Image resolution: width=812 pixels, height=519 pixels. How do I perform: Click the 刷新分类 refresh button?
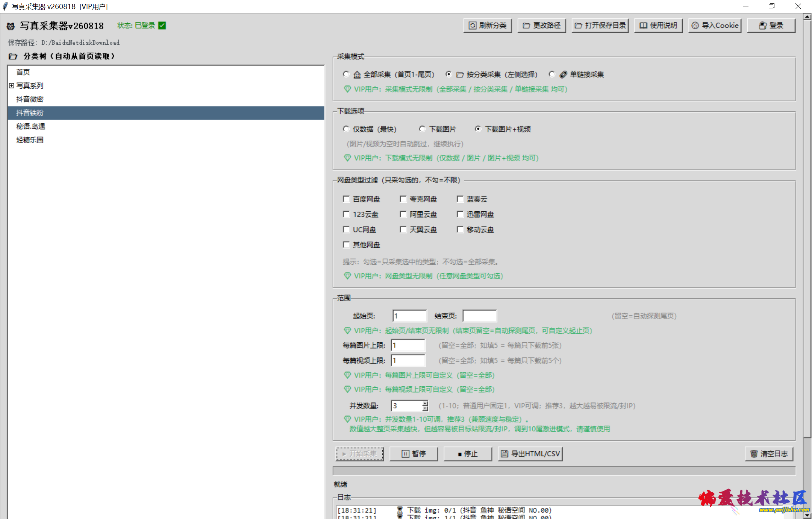click(488, 26)
